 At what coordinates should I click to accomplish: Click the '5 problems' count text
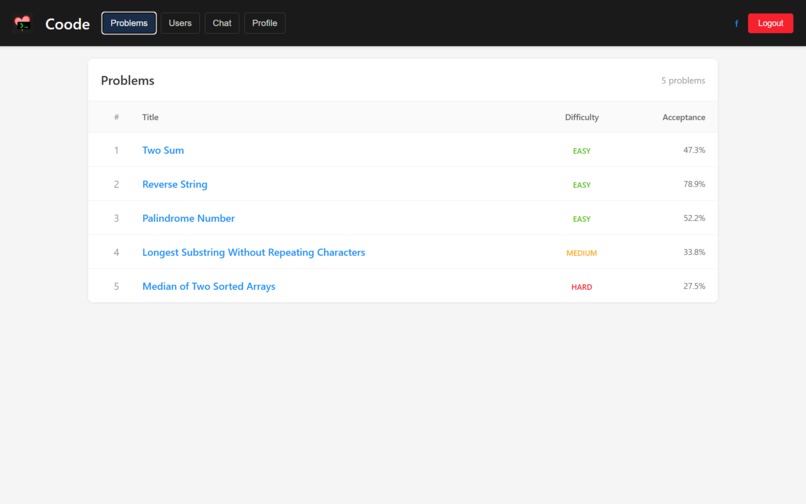[683, 80]
